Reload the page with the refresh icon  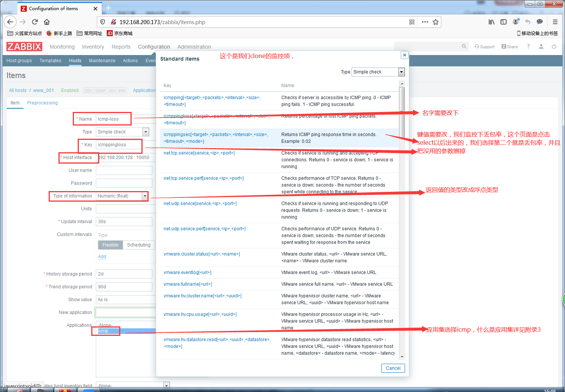pyautogui.click(x=35, y=22)
